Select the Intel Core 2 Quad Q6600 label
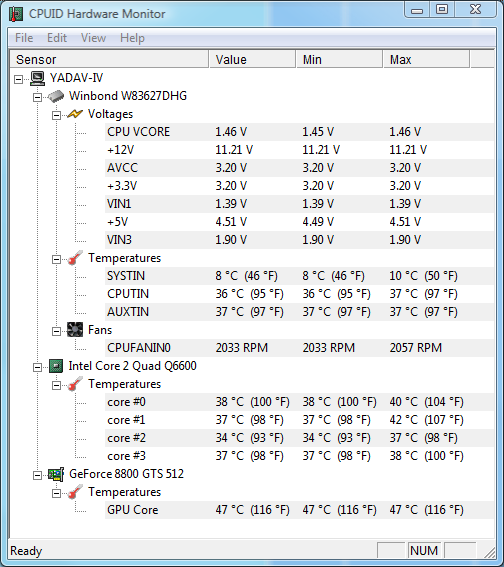 [133, 366]
